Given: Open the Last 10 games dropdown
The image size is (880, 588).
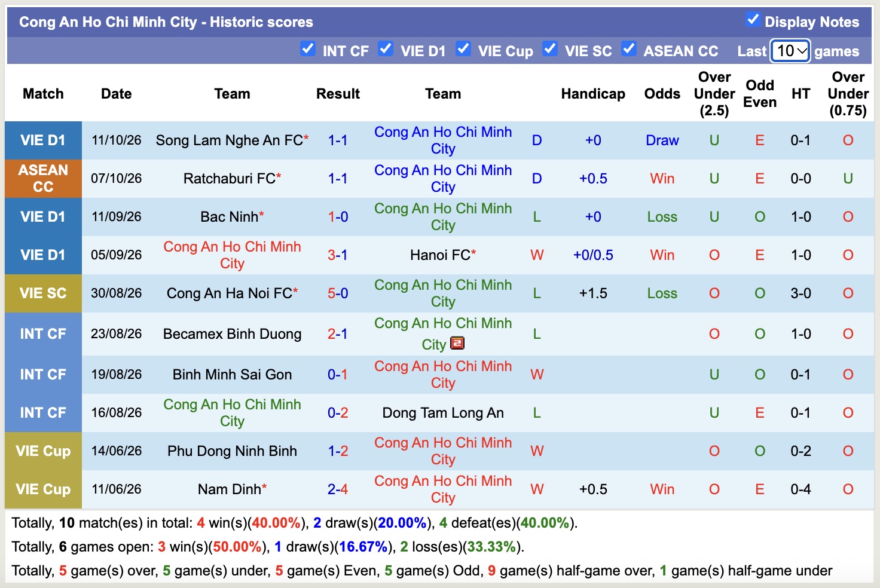Looking at the screenshot, I should tap(790, 51).
